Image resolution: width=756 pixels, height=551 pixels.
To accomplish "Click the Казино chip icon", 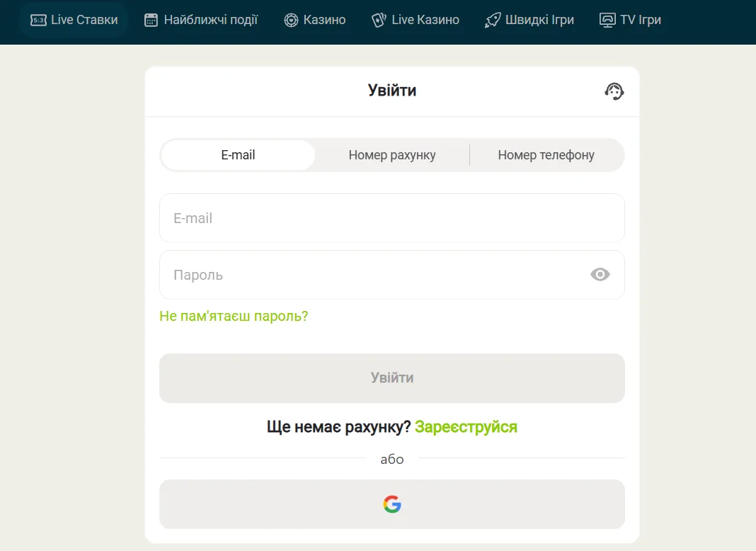I will click(x=291, y=20).
